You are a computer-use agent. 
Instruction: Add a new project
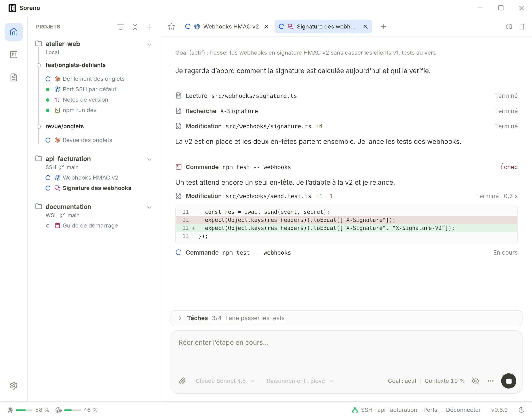click(x=149, y=27)
